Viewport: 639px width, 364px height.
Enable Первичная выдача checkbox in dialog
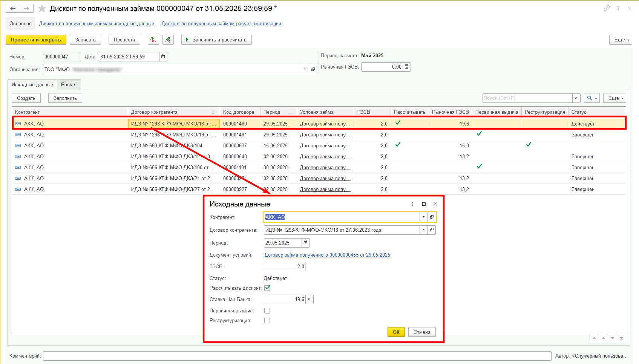pos(267,311)
